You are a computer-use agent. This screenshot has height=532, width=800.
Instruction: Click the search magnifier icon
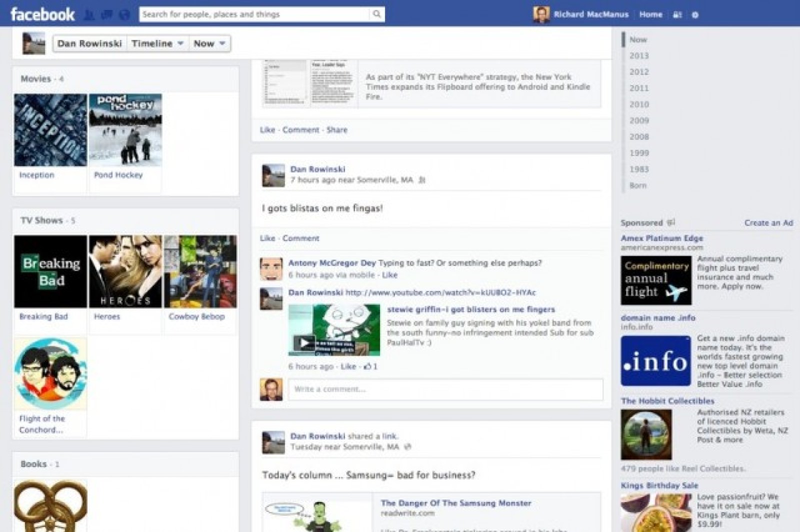click(x=377, y=14)
